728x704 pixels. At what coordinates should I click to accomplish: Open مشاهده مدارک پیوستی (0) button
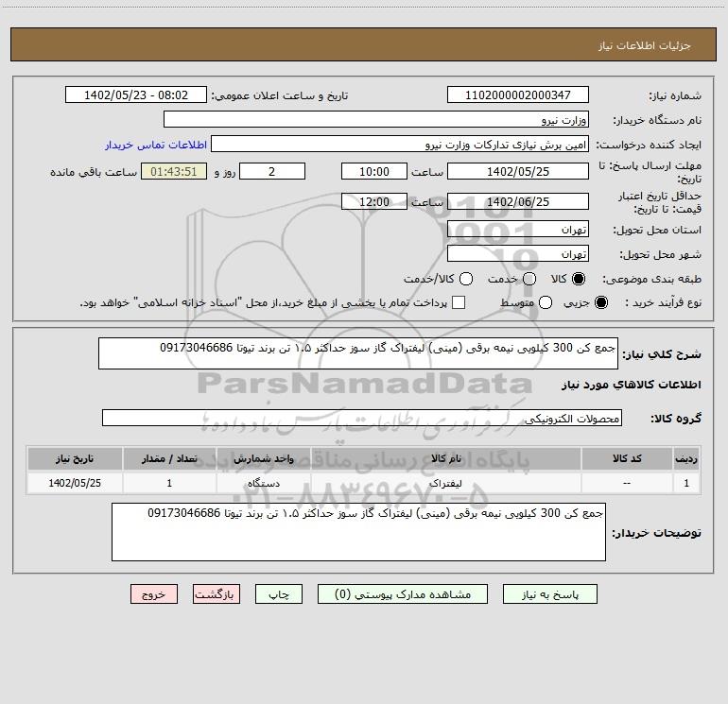(403, 594)
